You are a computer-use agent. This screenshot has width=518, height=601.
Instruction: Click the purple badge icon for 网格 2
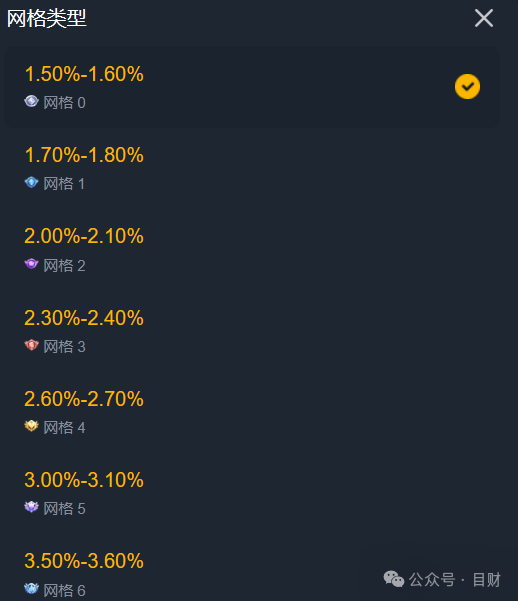tap(31, 264)
